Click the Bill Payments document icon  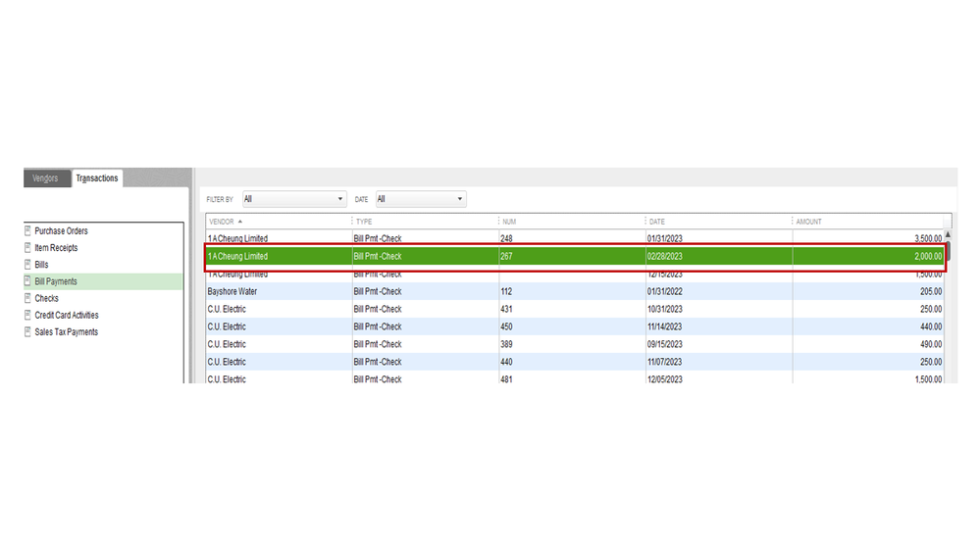point(27,281)
